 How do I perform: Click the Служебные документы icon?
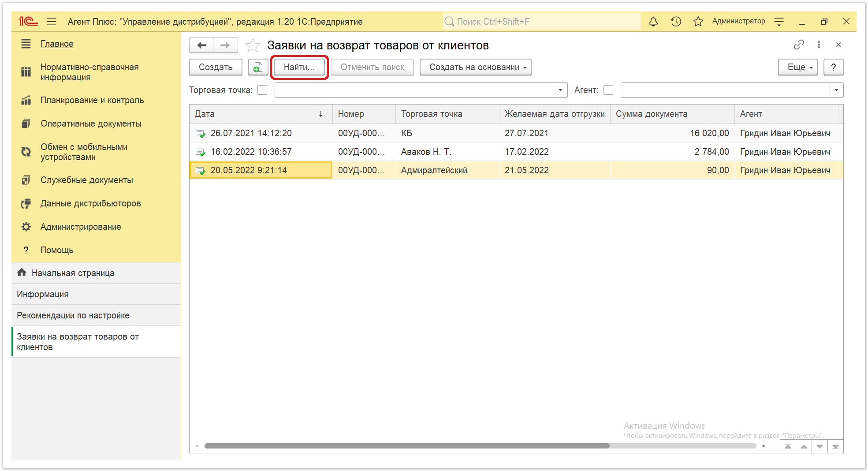pyautogui.click(x=26, y=180)
